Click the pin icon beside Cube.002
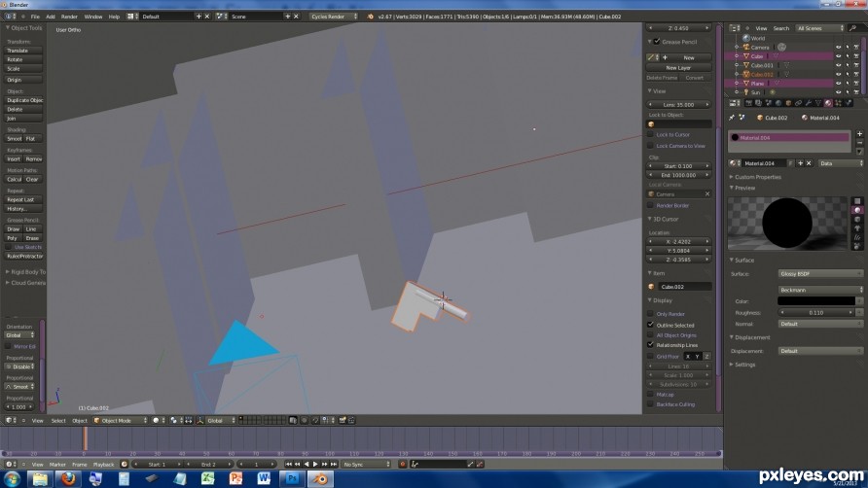 click(732, 118)
